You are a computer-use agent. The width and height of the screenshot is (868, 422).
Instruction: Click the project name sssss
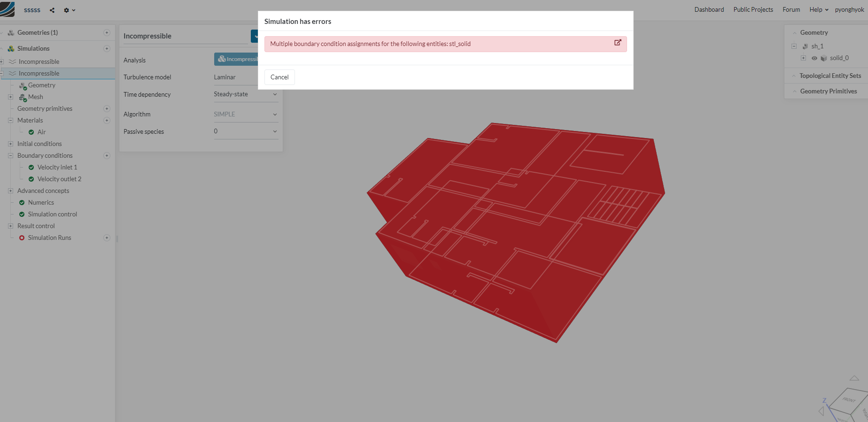tap(32, 10)
